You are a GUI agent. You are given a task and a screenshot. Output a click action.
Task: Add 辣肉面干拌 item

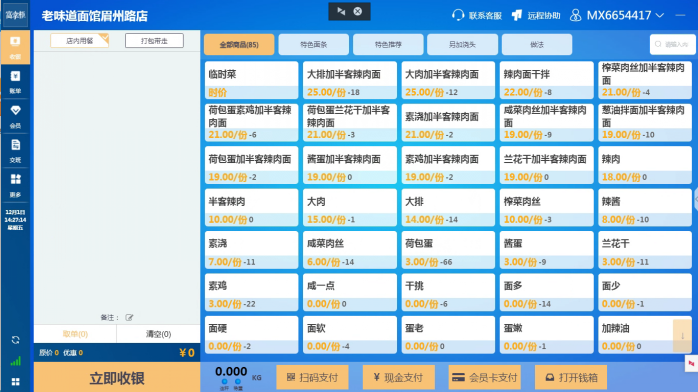pyautogui.click(x=547, y=80)
